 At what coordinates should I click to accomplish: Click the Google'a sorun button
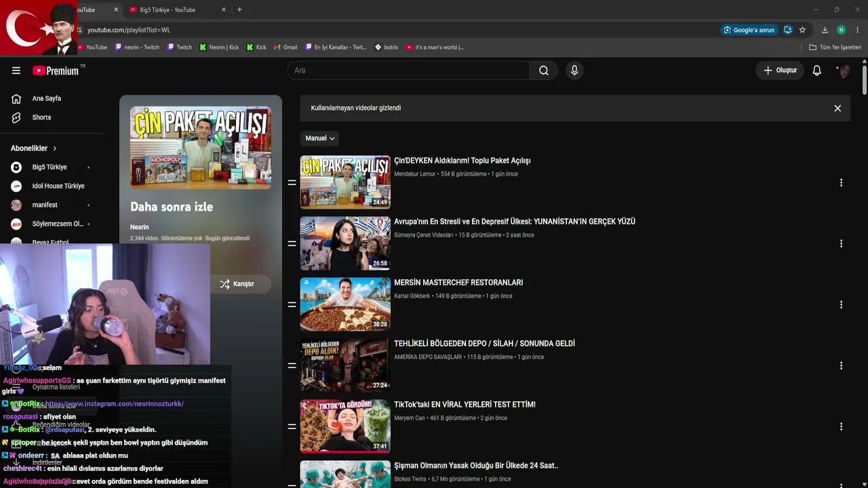tap(749, 30)
